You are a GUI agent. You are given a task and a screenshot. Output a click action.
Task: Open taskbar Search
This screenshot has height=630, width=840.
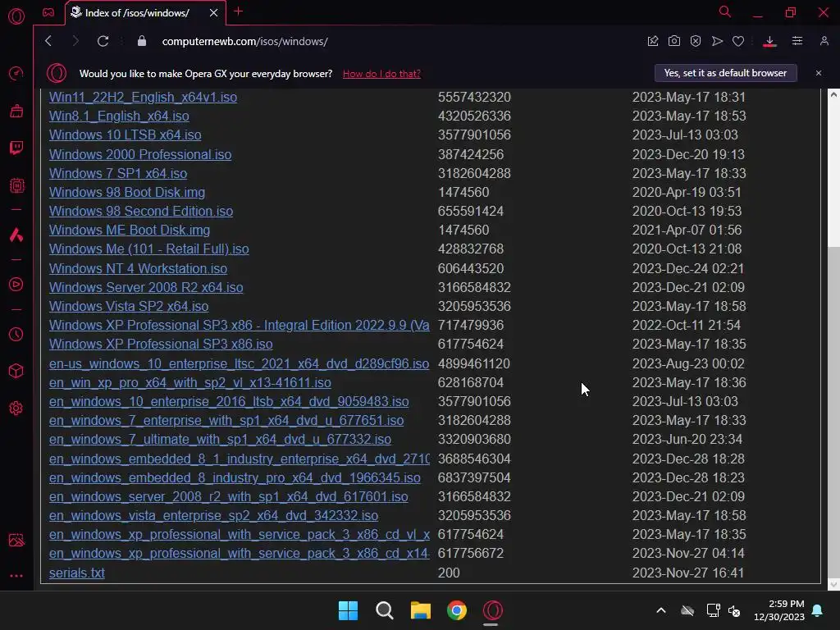384,610
